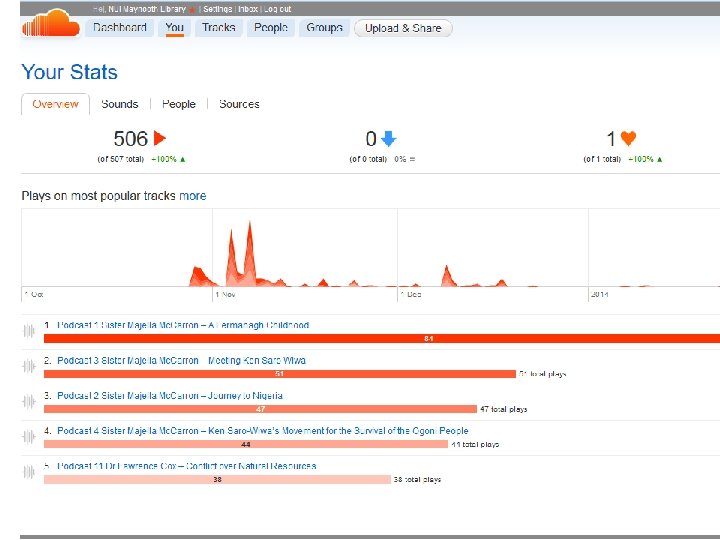The width and height of the screenshot is (720, 540).
Task: Click the blue downloads arrow icon
Action: (388, 139)
